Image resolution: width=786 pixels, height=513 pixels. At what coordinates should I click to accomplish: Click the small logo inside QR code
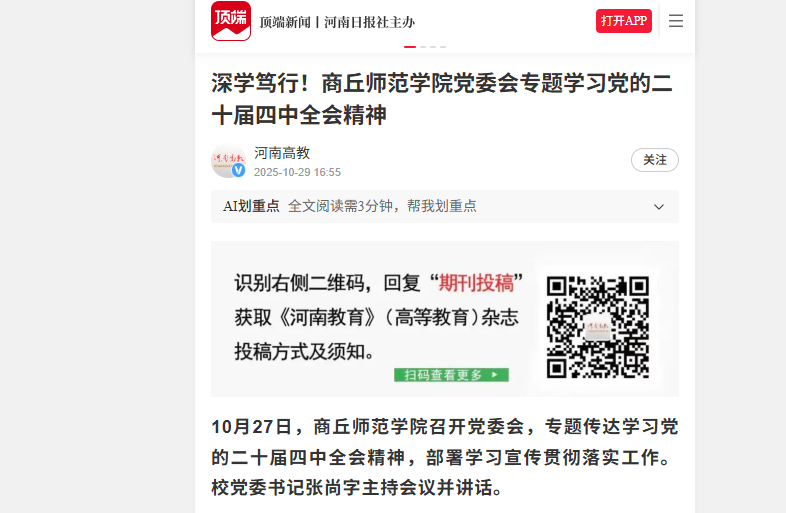(x=598, y=327)
